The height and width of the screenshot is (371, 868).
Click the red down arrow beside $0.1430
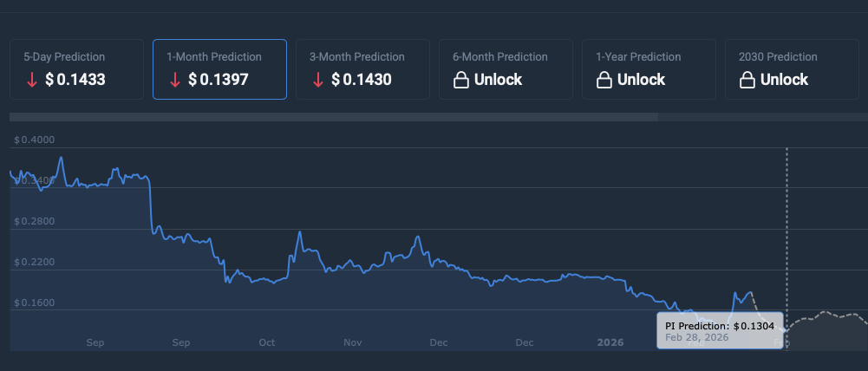(x=317, y=81)
